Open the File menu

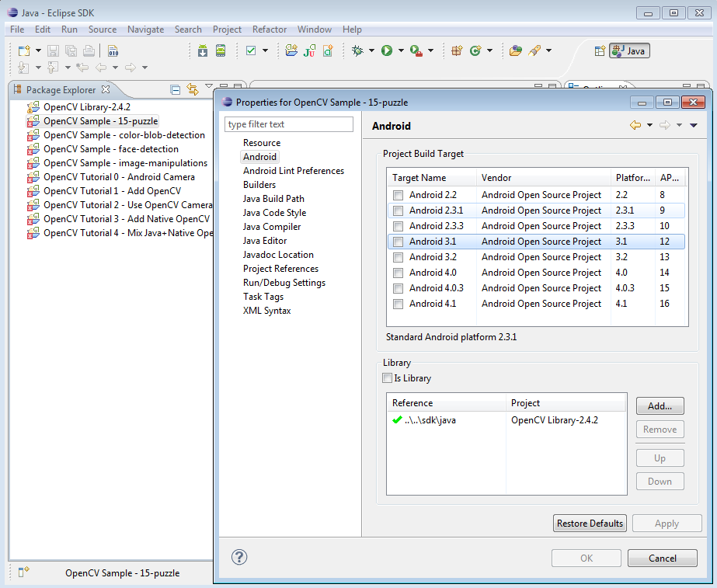17,30
